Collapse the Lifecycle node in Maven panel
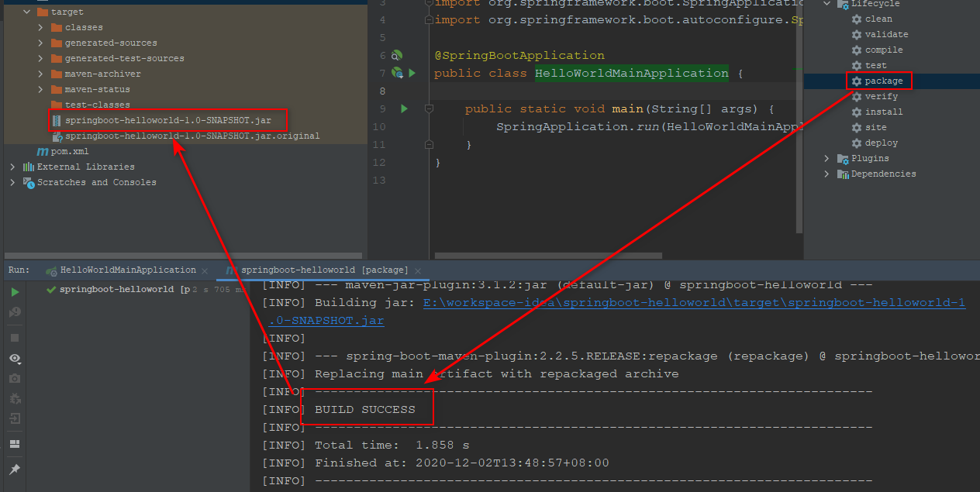 pos(826,4)
